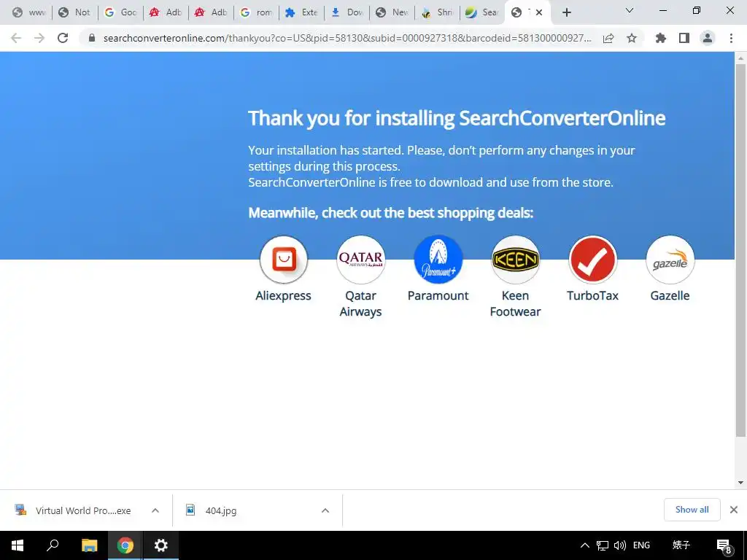Viewport: 747px width, 560px height.
Task: Show hidden system tray icons
Action: coord(585,545)
